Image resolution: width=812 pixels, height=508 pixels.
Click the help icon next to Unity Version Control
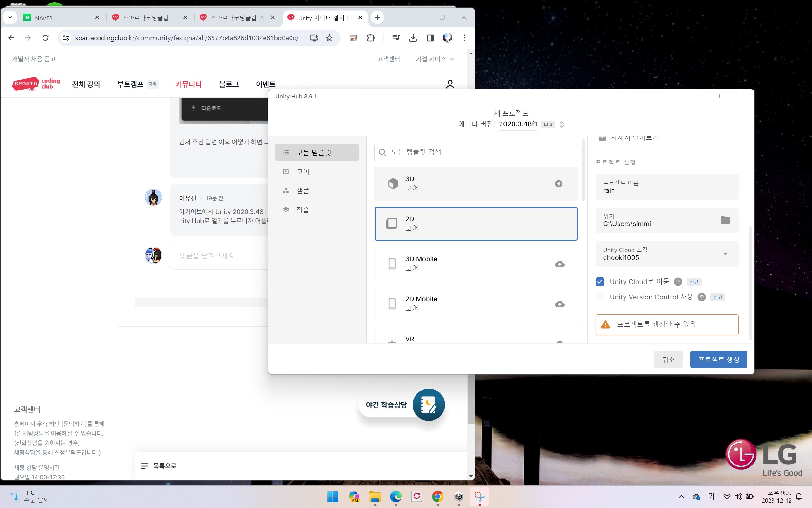pyautogui.click(x=702, y=297)
